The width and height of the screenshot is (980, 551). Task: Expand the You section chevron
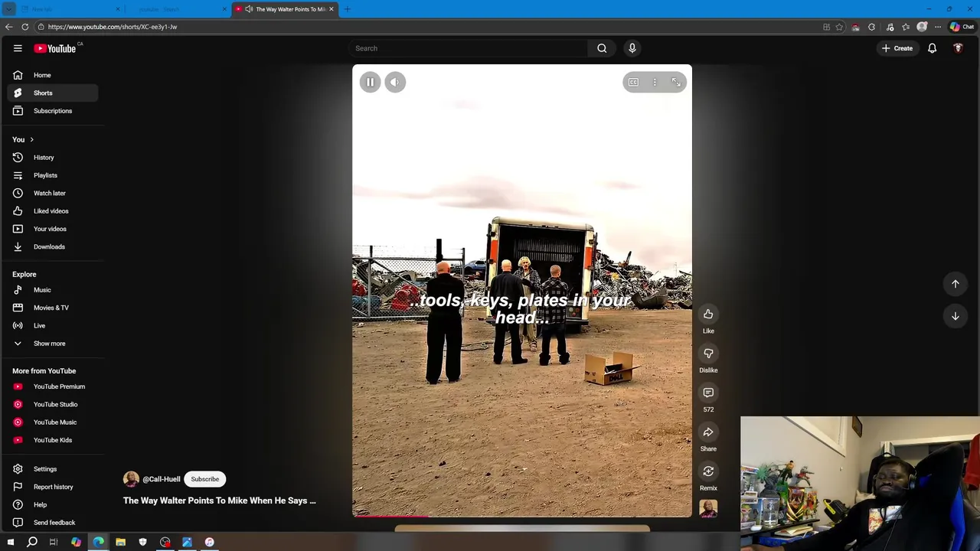click(31, 139)
